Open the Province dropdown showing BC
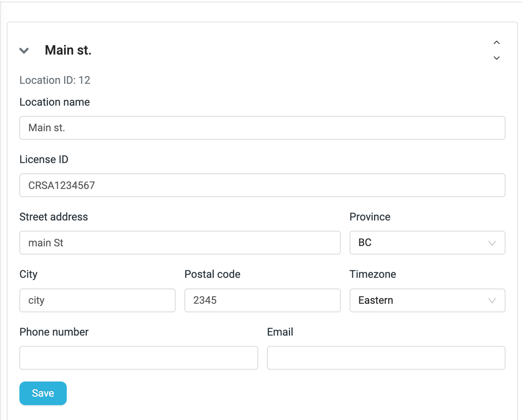Viewport: 522px width, 420px height. tap(427, 242)
